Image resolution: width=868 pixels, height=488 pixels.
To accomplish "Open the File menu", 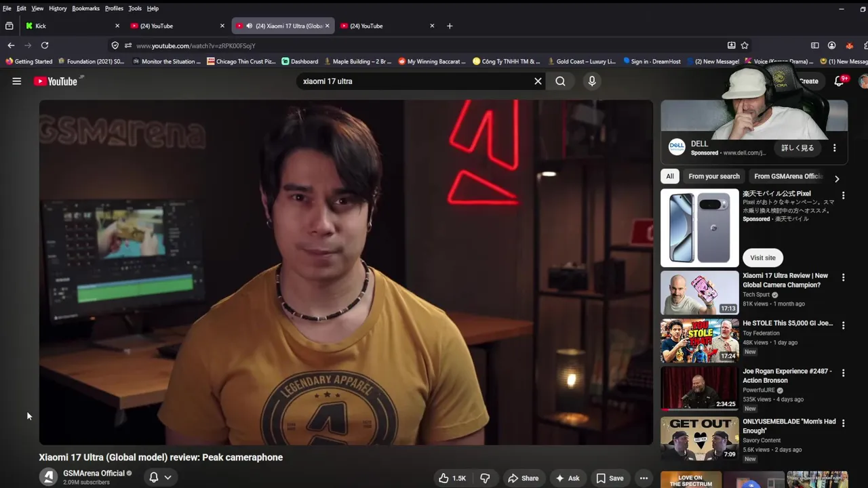I will pyautogui.click(x=7, y=8).
